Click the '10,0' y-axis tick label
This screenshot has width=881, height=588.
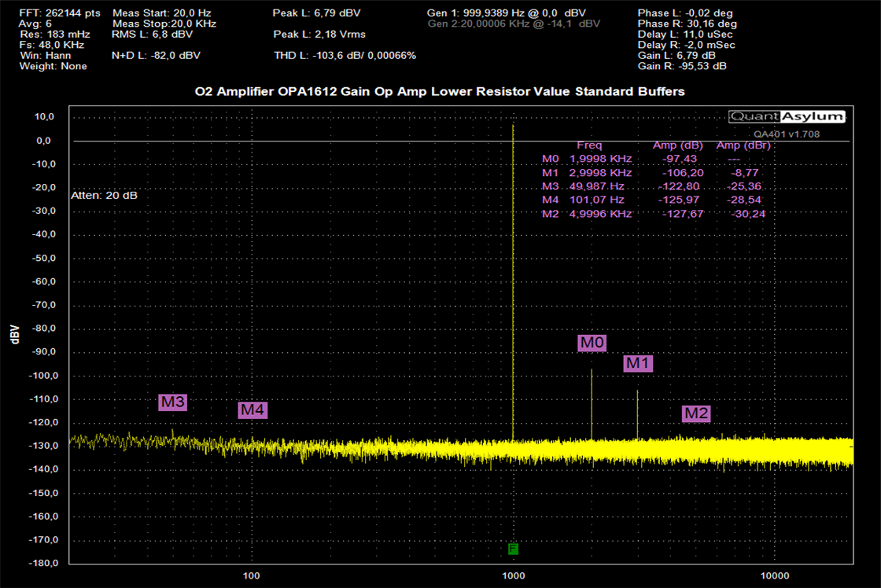tap(44, 117)
